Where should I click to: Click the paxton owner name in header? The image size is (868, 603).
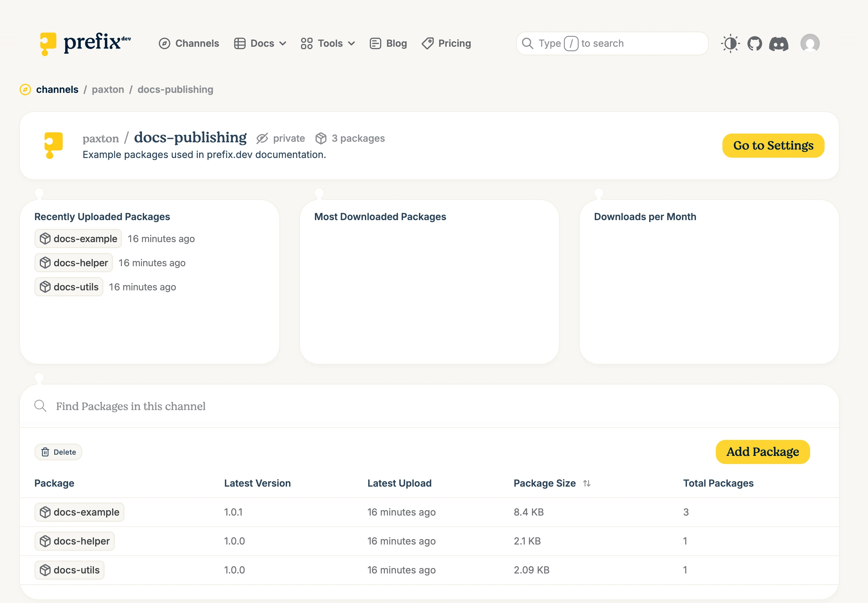click(101, 139)
